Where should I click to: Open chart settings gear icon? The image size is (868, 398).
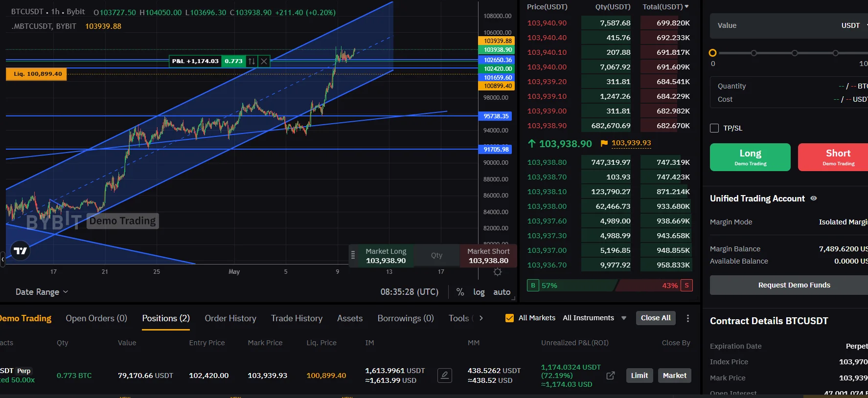point(498,272)
